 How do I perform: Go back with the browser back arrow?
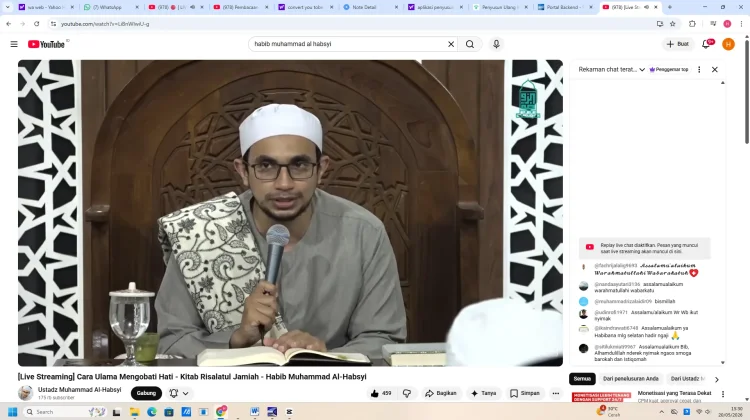[x=9, y=23]
